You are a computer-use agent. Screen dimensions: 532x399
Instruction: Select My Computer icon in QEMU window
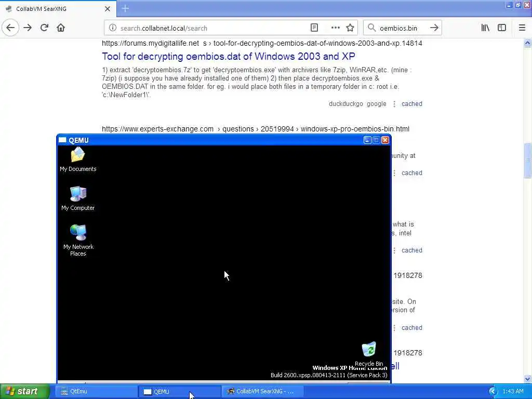coord(78,198)
